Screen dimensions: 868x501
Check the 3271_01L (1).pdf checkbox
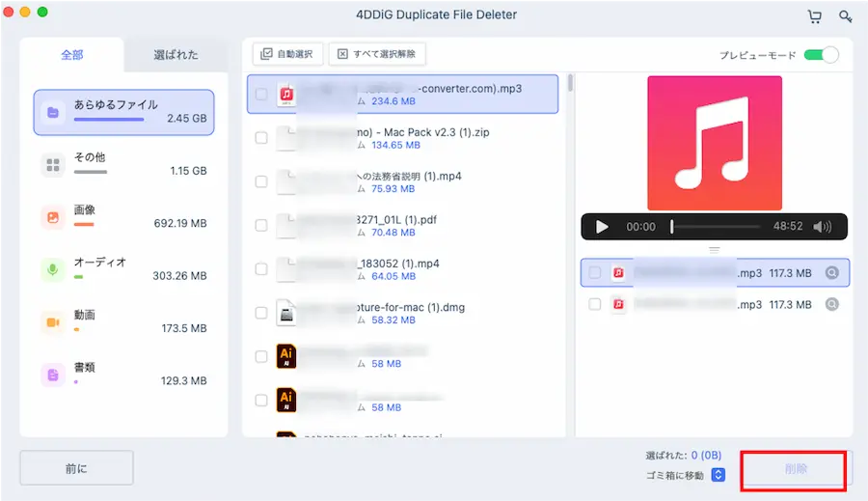[261, 226]
